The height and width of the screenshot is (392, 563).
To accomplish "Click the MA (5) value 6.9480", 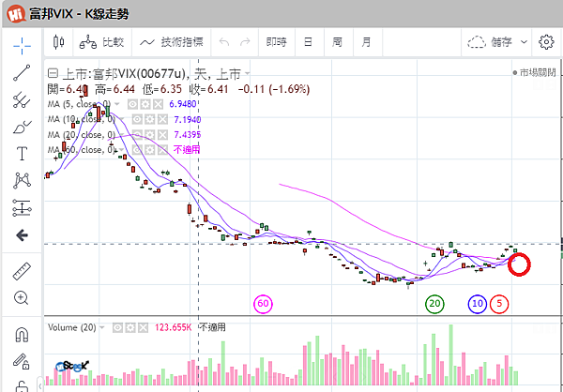I will coord(183,104).
